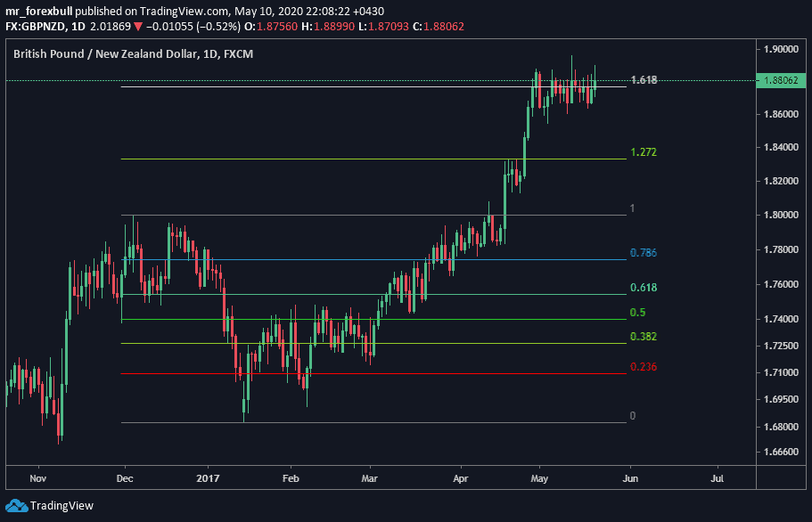Select the green 1.272 Fibonacci label
812x522 pixels.
pos(643,152)
